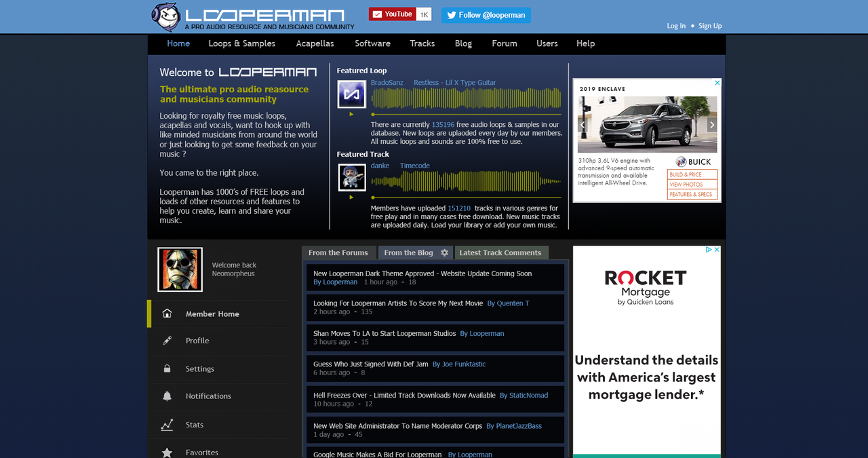Image resolution: width=868 pixels, height=458 pixels.
Task: Play the featured track Timecode
Action: [x=351, y=197]
